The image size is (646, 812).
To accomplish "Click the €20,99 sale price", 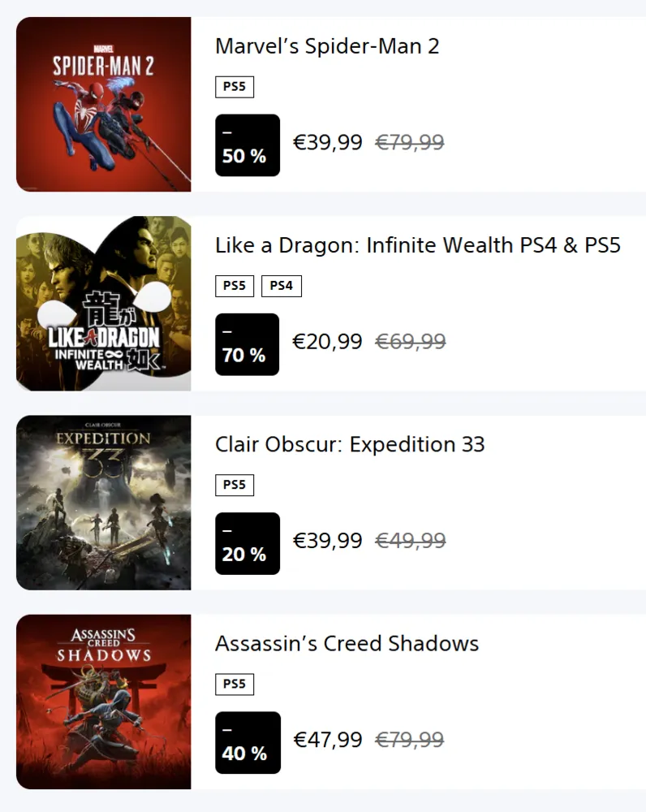I will pyautogui.click(x=327, y=342).
